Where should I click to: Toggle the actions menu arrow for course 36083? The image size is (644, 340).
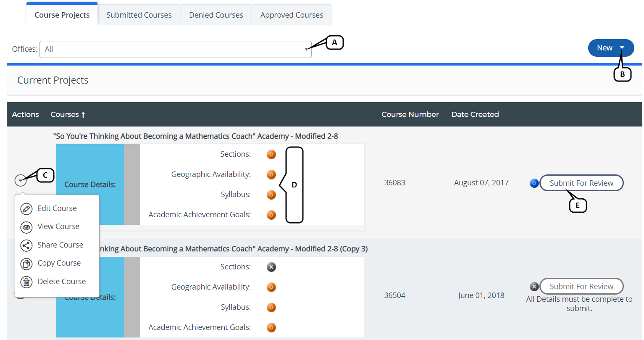[20, 180]
